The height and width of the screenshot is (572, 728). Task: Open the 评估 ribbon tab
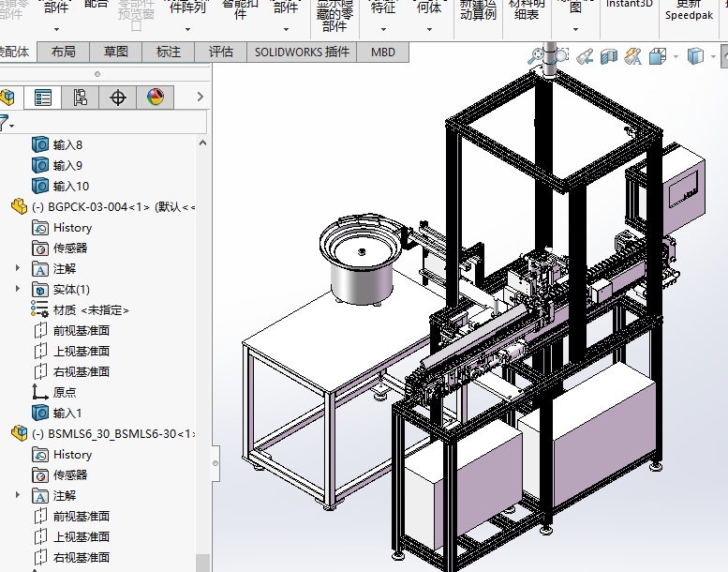point(221,53)
